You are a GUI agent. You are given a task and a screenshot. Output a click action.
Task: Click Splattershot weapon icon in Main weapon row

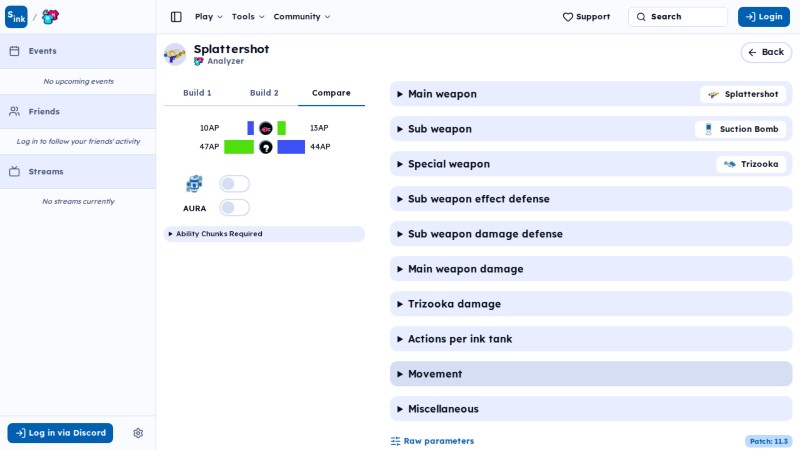pyautogui.click(x=713, y=94)
